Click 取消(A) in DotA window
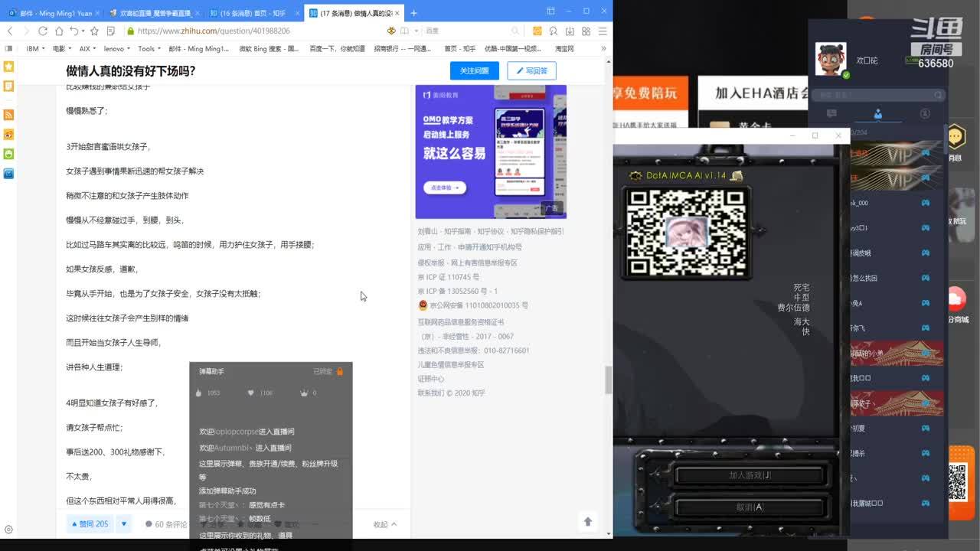Screen dimensions: 980x551 tap(750, 507)
